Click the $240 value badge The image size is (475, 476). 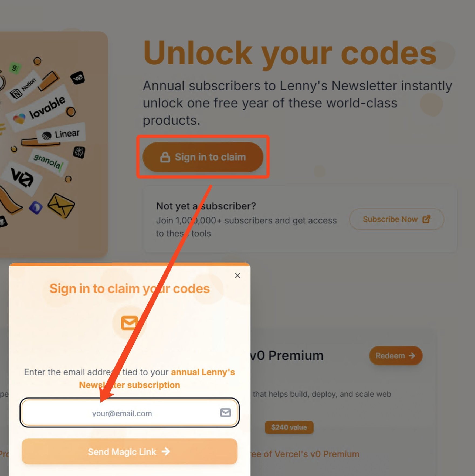pyautogui.click(x=289, y=427)
